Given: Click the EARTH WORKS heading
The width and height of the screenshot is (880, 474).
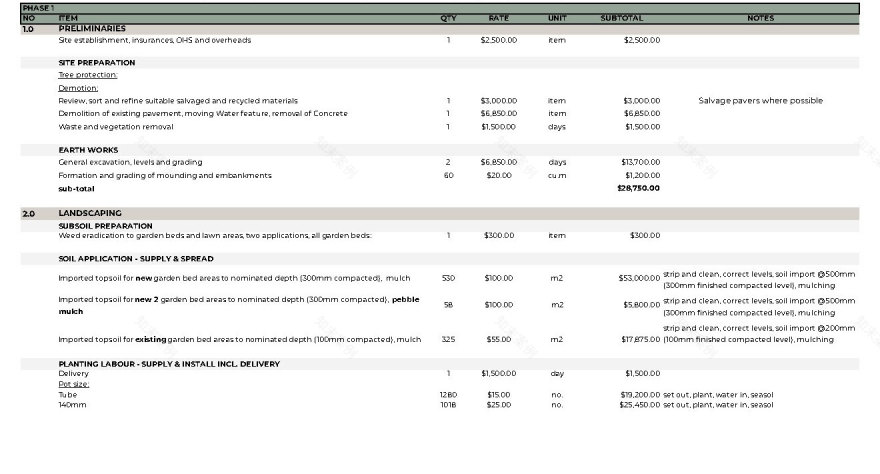Looking at the screenshot, I should pos(88,150).
